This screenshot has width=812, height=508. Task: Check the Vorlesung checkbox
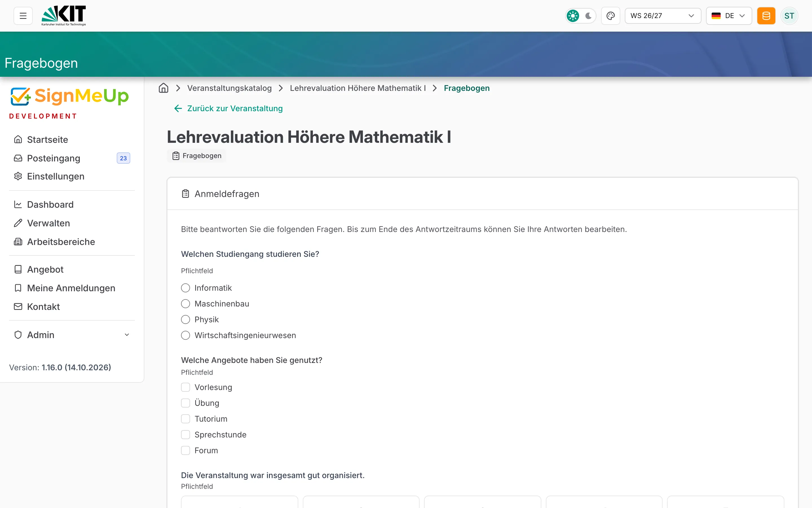186,387
